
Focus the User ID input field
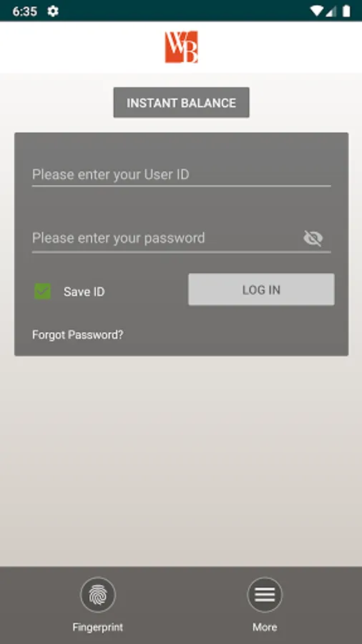(x=182, y=175)
